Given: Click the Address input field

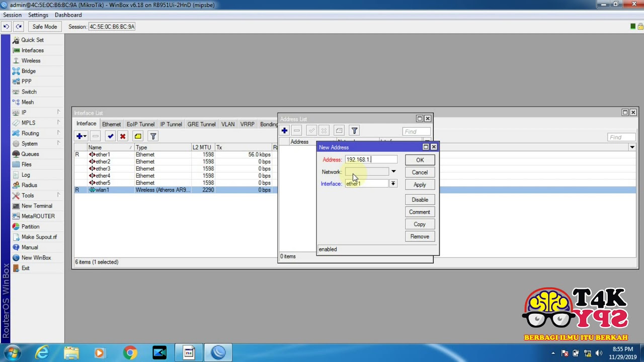Looking at the screenshot, I should [371, 159].
